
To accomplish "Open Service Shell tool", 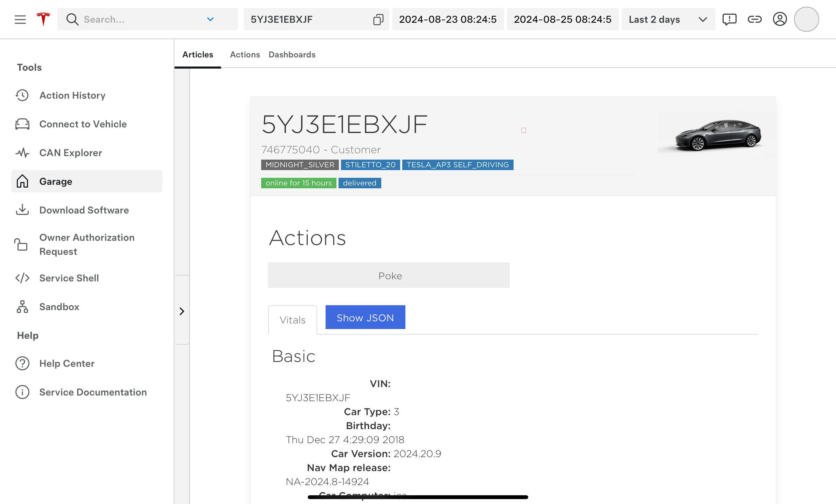I will (x=69, y=278).
